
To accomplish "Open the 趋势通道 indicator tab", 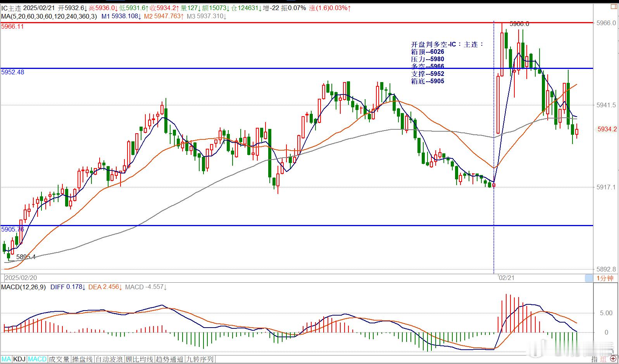I will (170, 359).
